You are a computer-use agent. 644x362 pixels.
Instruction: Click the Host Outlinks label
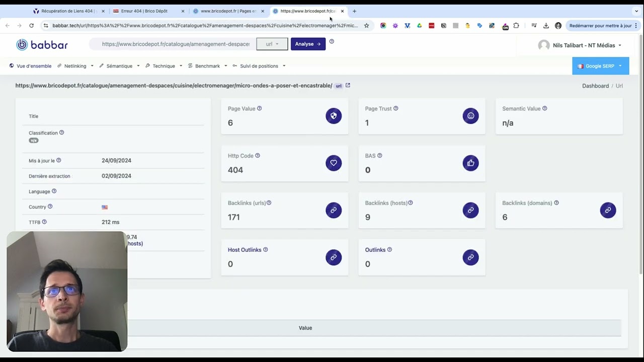[x=245, y=250]
